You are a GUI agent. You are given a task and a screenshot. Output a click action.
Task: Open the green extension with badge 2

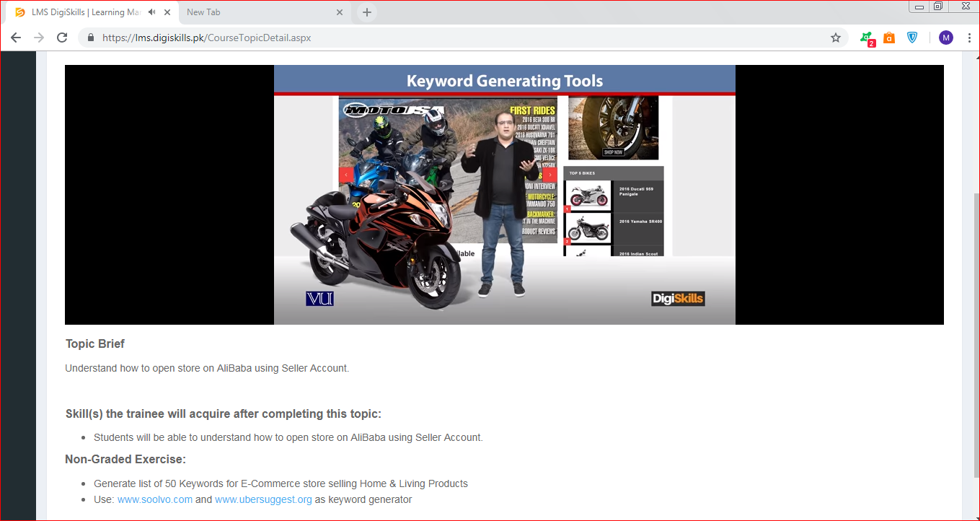click(867, 38)
